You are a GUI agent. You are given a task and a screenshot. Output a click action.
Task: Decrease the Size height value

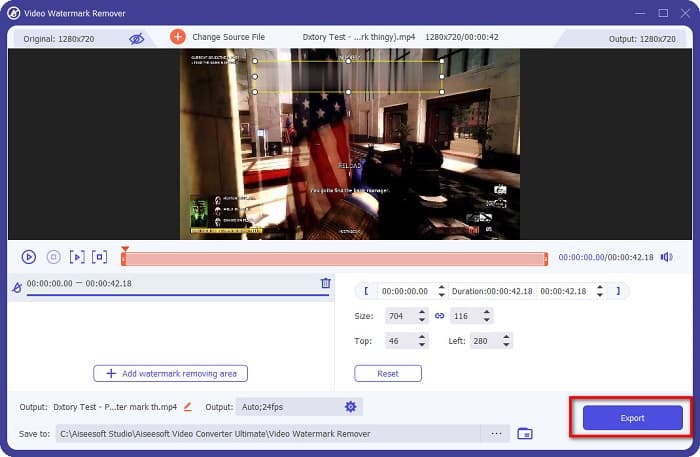(487, 320)
